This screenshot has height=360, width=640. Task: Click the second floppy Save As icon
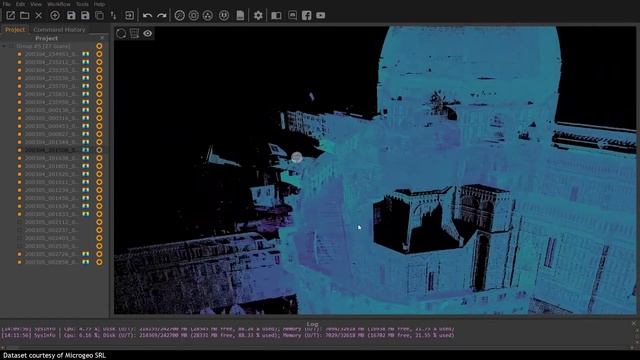click(x=85, y=16)
